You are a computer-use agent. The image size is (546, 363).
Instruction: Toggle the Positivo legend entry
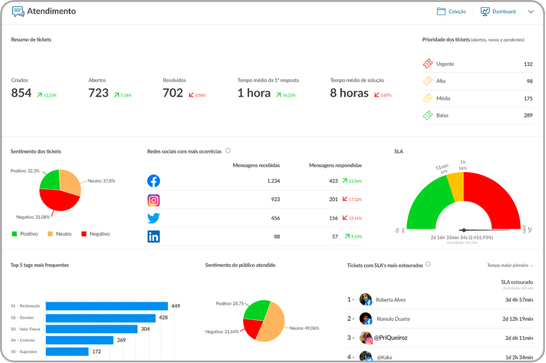click(x=25, y=234)
